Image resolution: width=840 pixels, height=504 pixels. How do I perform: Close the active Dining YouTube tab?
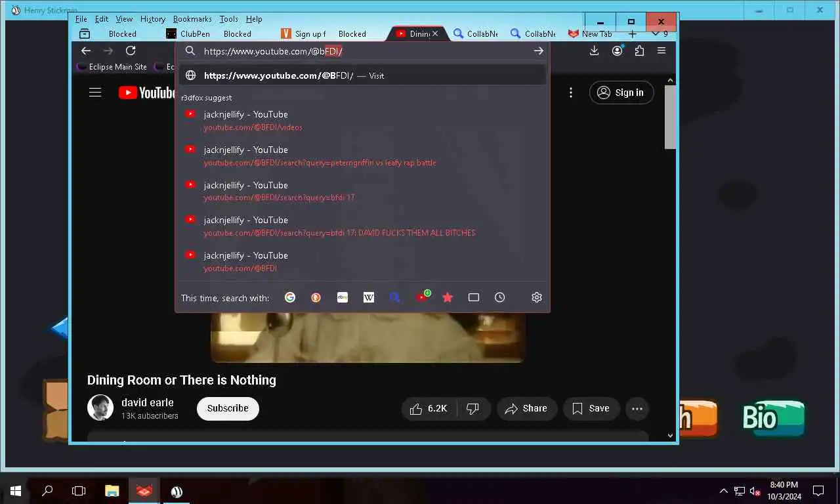tap(434, 33)
